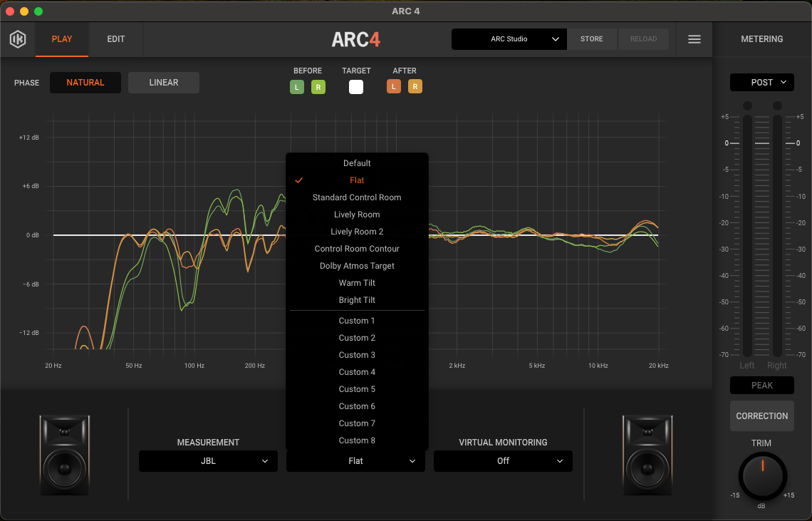Choose Custom 7 target

[357, 423]
